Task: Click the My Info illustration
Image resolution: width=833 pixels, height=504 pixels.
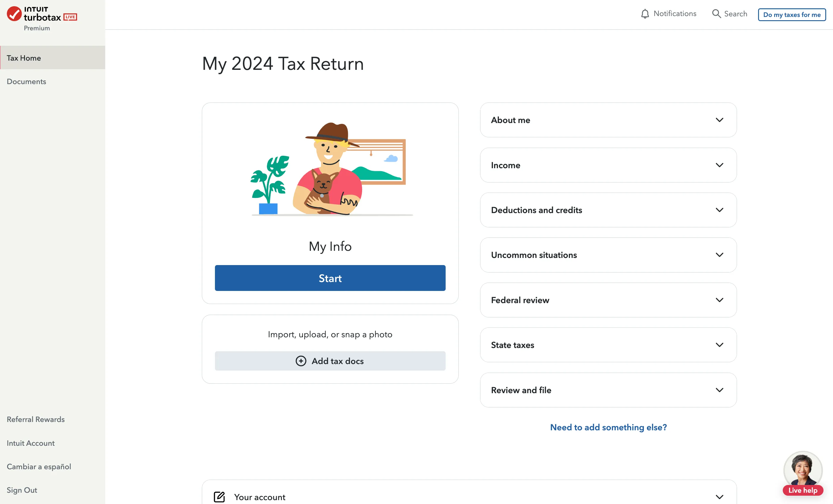Action: click(x=330, y=169)
